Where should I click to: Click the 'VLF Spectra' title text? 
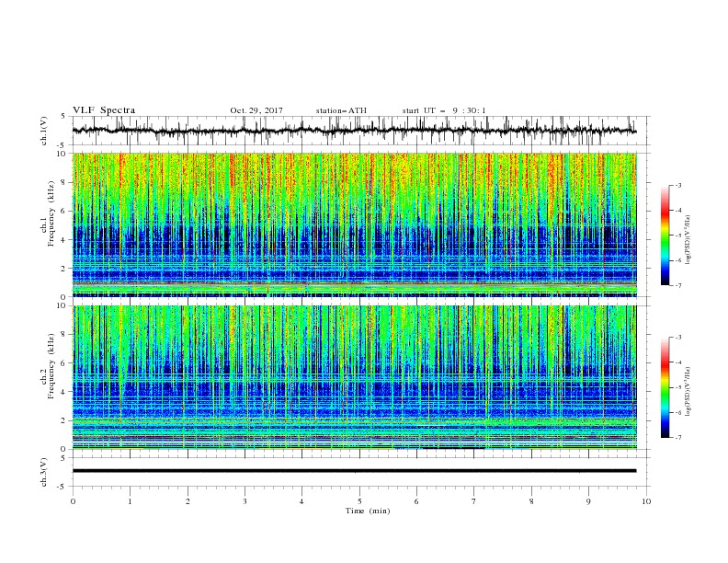104,110
